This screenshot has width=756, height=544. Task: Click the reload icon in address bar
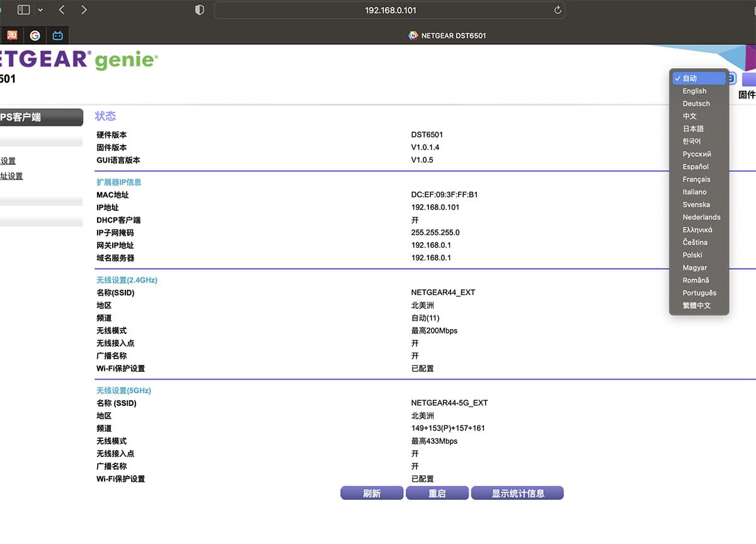click(x=557, y=10)
